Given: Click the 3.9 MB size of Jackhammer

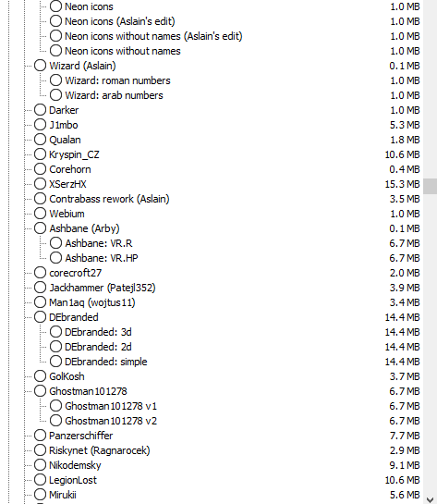Looking at the screenshot, I should (405, 288).
